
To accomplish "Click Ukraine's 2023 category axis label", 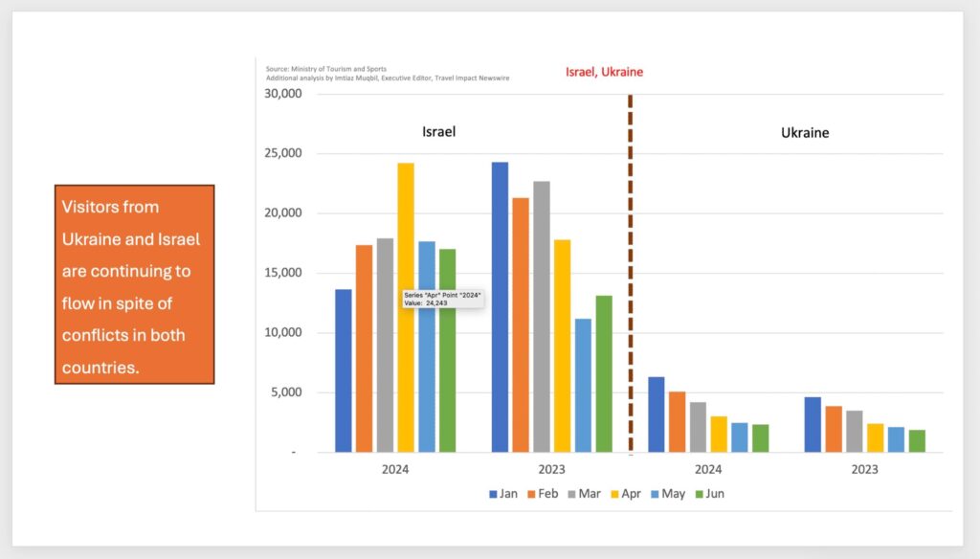I will click(x=864, y=470).
